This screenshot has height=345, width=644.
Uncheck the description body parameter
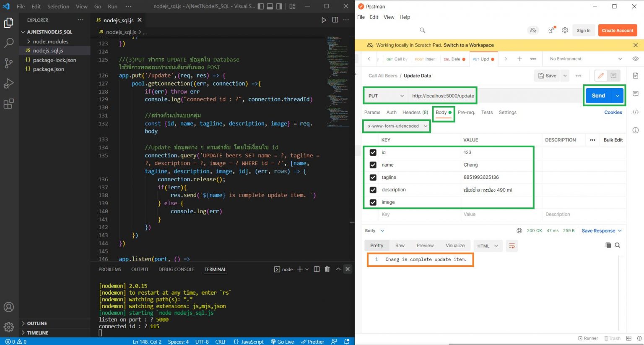pos(373,190)
